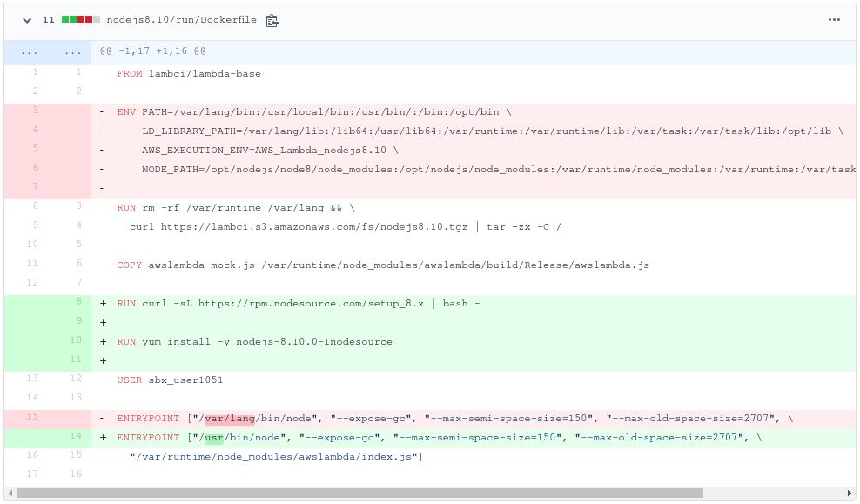The width and height of the screenshot is (860, 504).
Task: Select the line 'FROM lambci/lambda-base'
Action: coord(188,73)
